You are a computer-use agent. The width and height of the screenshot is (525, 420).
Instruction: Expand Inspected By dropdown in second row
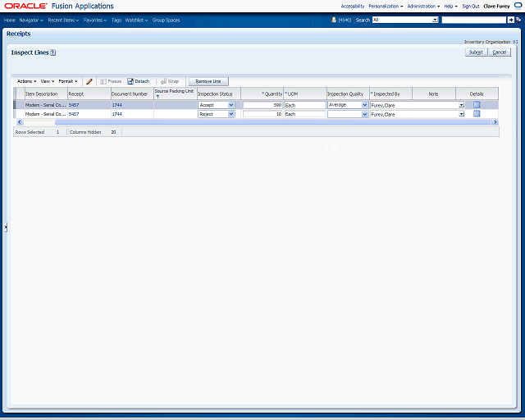[461, 114]
